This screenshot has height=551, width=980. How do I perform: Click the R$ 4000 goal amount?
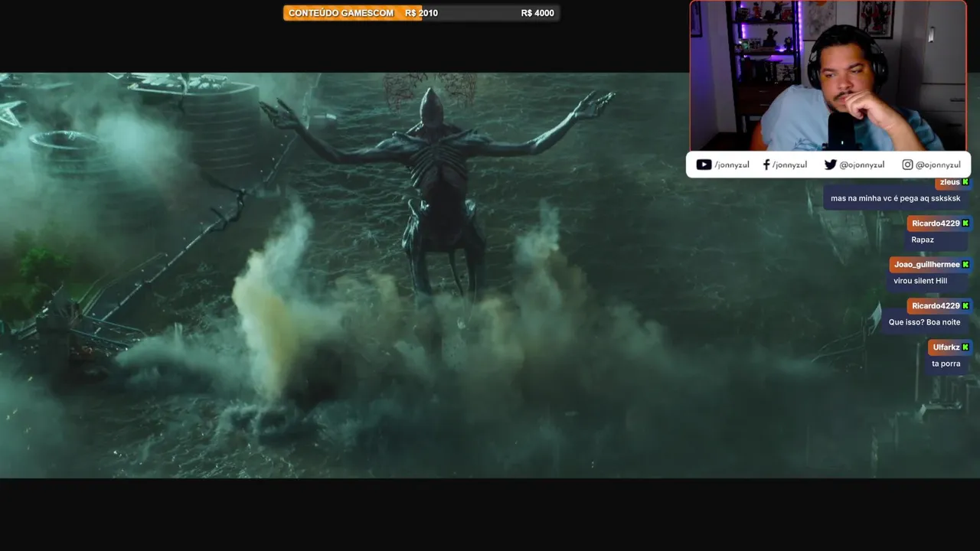pos(537,13)
